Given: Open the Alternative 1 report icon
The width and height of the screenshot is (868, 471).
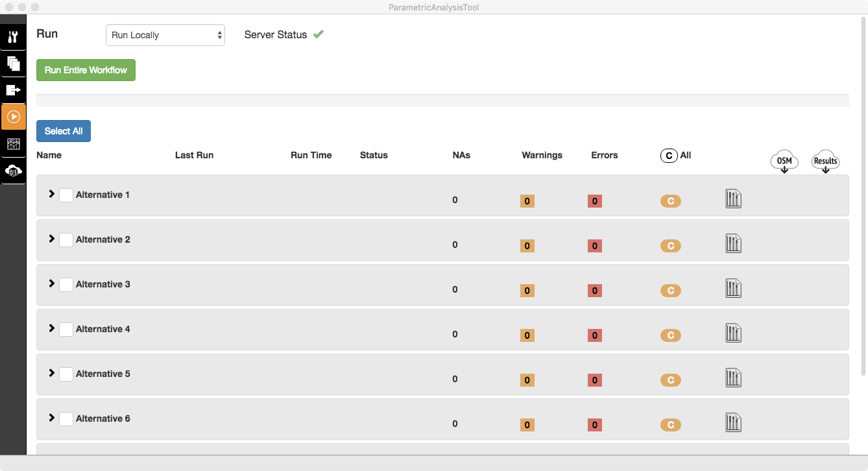Looking at the screenshot, I should tap(733, 199).
